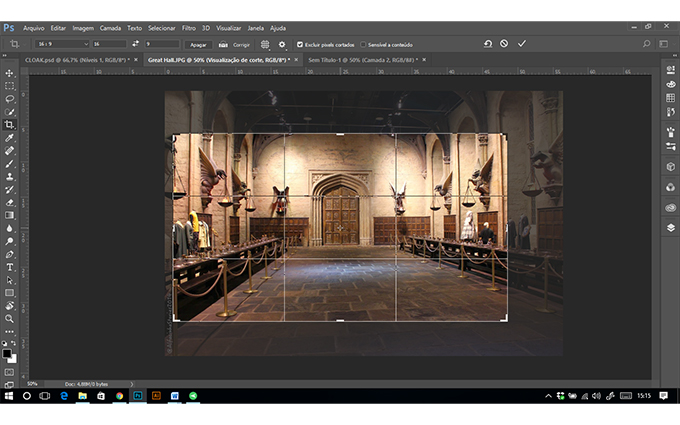Select the Horizontal Type tool
Viewport: 680px width, 425px height.
click(x=9, y=267)
